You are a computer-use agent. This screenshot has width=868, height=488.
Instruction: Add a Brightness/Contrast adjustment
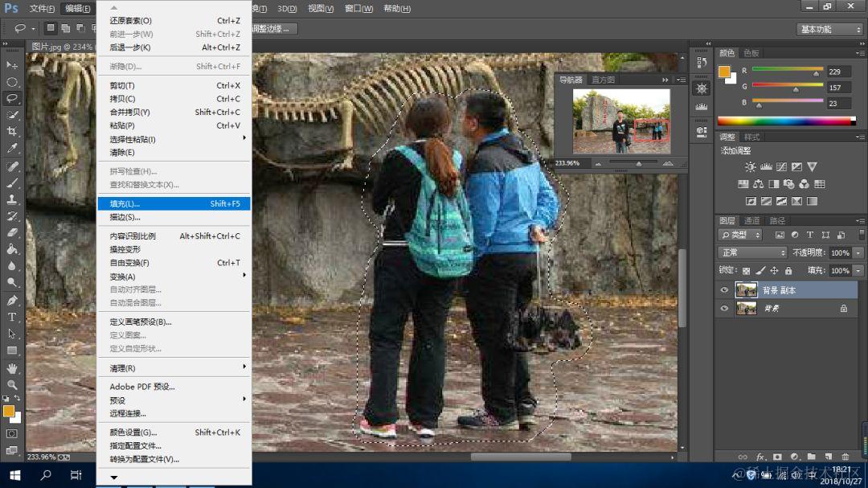point(750,166)
